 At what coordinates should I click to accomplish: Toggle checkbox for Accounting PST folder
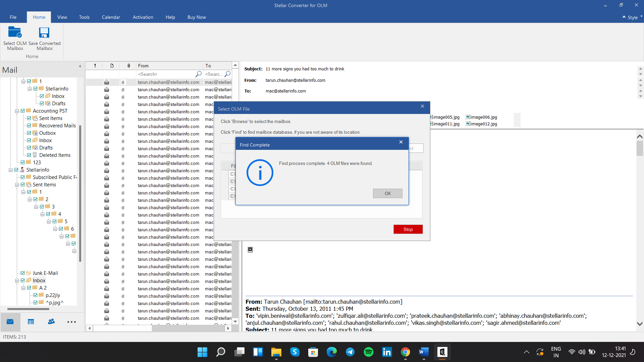[23, 111]
